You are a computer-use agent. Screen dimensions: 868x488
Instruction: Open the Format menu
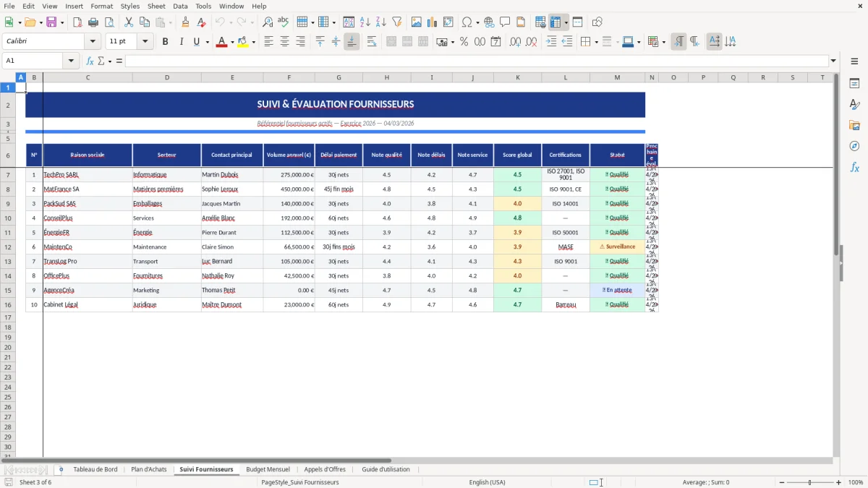(102, 6)
